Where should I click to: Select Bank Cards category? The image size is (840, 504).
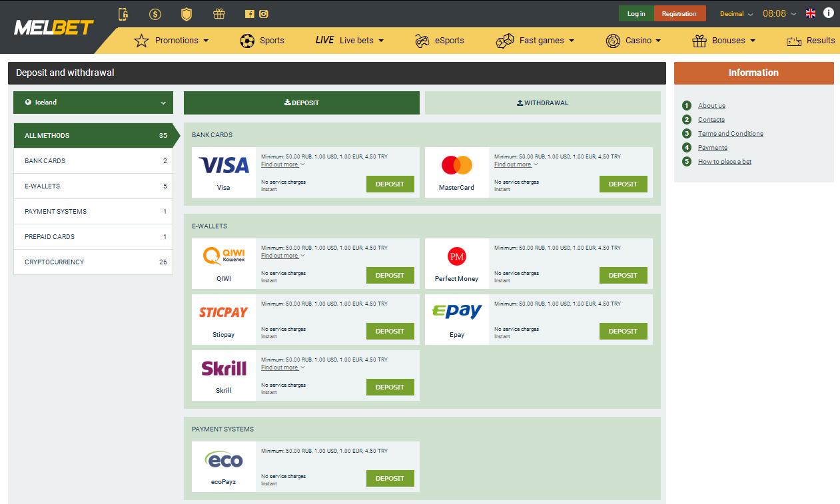pos(93,161)
